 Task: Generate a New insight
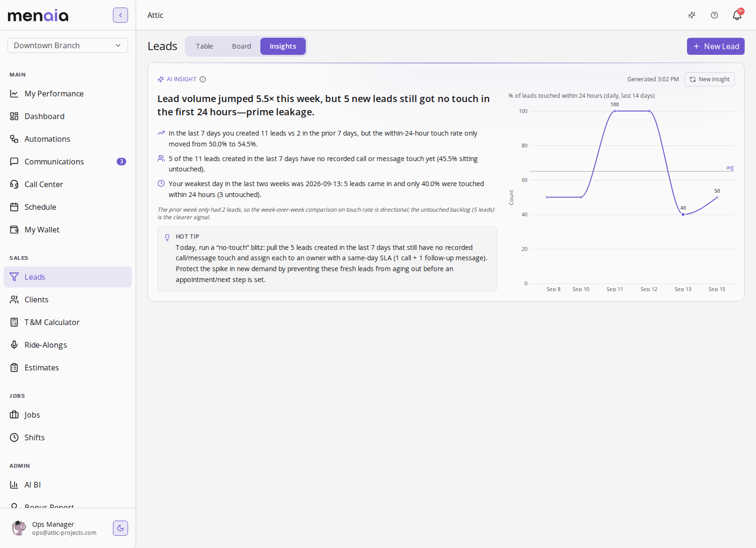[709, 79]
